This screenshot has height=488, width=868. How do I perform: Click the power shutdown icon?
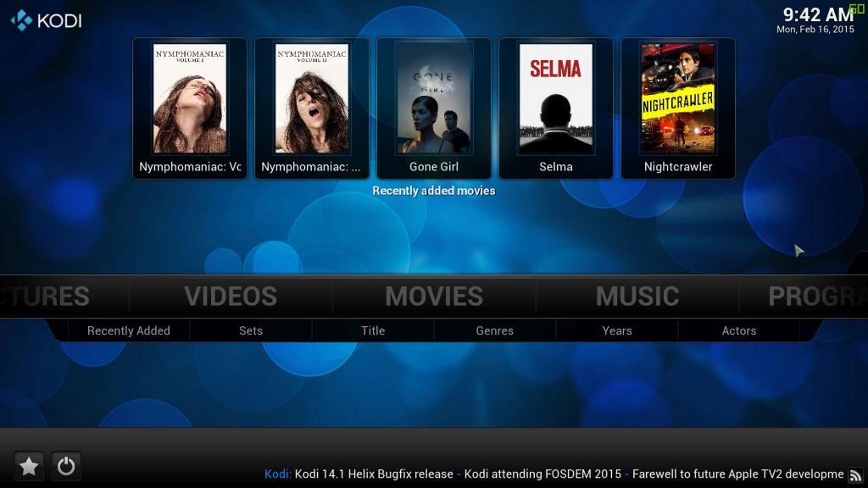[x=66, y=466]
